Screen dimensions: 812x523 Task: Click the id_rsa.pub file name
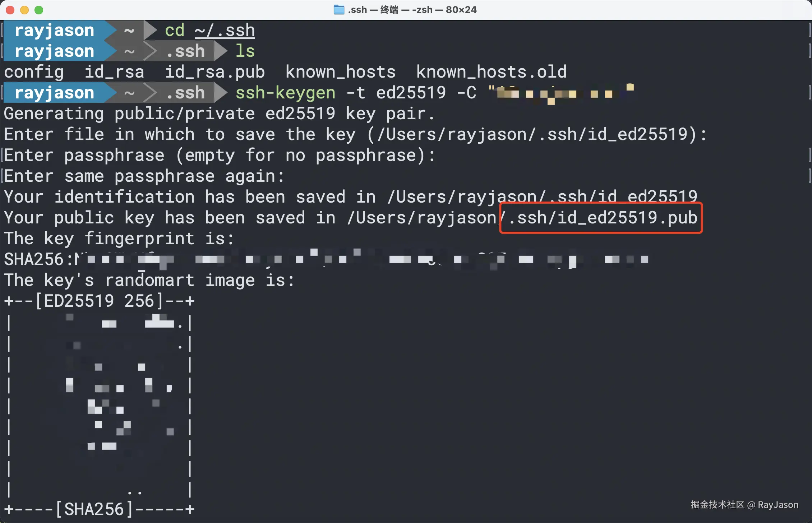coord(214,72)
